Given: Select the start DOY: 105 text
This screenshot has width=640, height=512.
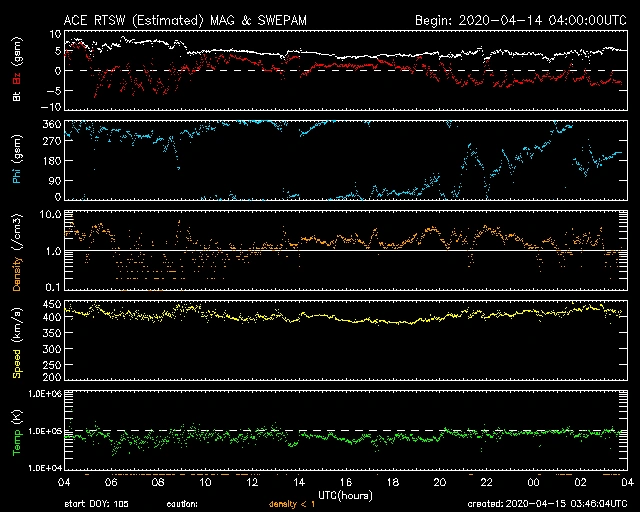Looking at the screenshot, I should click(97, 503).
